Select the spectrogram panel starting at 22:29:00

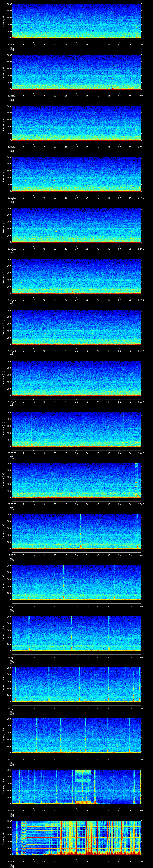(76, 634)
